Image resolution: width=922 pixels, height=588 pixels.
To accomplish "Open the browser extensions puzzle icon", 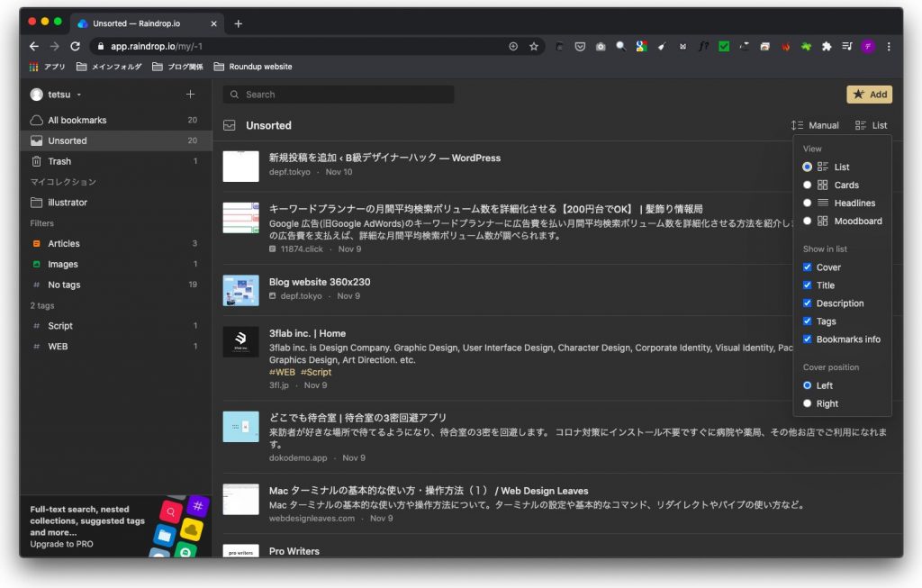I will click(x=827, y=47).
